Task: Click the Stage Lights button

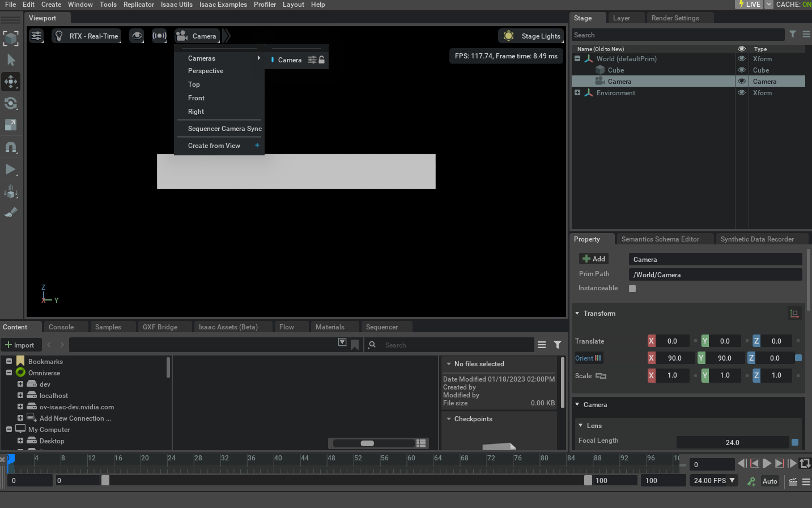Action: (x=532, y=36)
